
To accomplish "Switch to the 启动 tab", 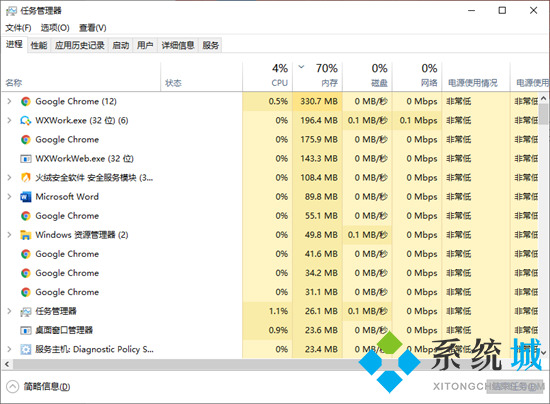I will [x=121, y=45].
